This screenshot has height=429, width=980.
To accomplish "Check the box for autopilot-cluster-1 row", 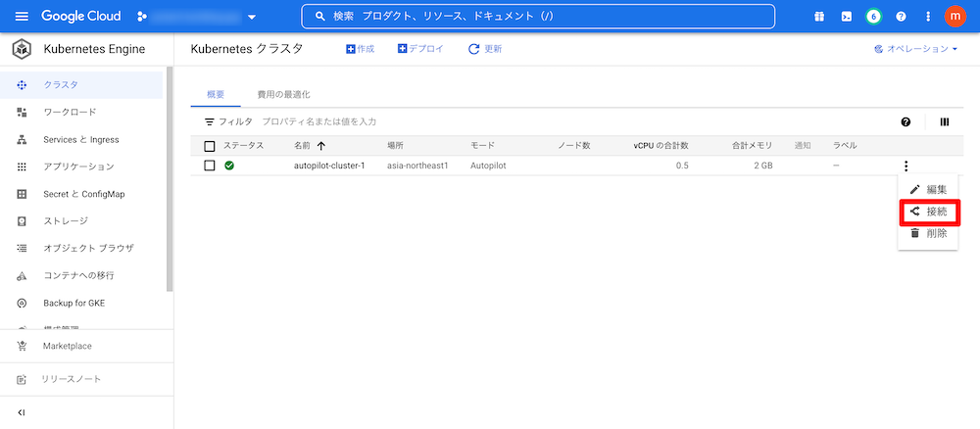I will (x=210, y=166).
